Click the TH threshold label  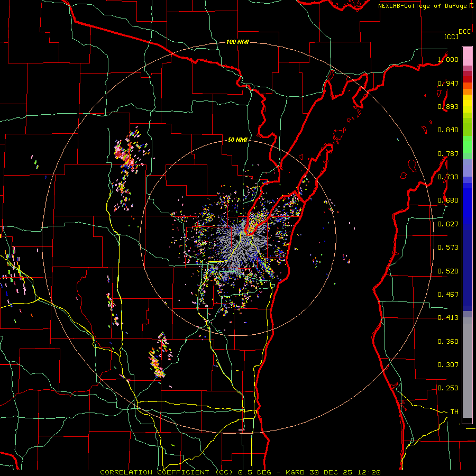(454, 412)
